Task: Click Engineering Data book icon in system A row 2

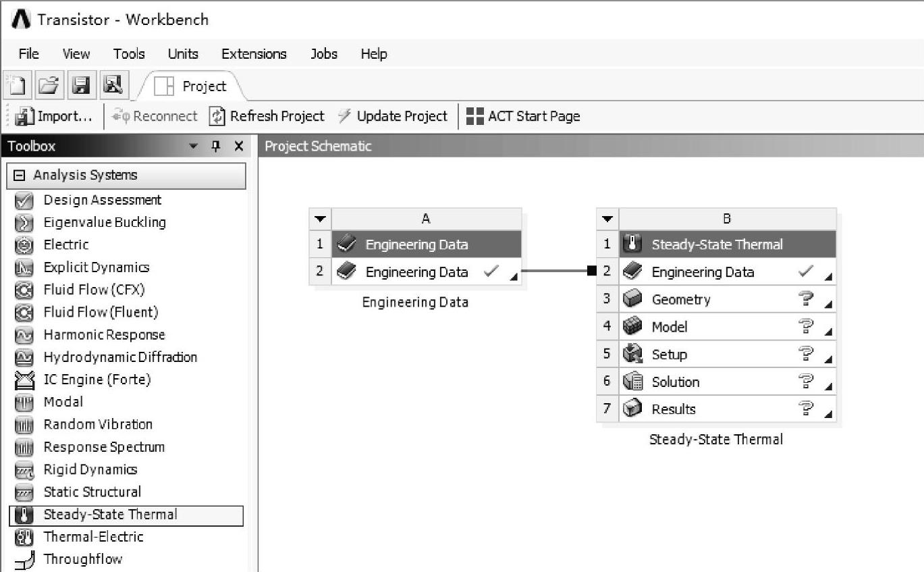Action: pos(346,272)
